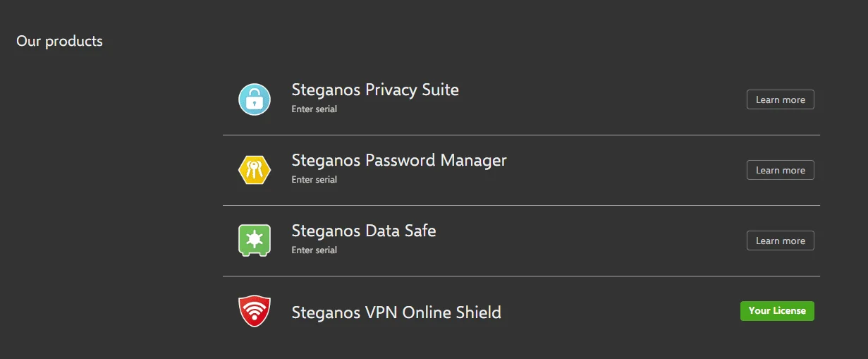The image size is (868, 359).
Task: Click Enter serial under Password Manager
Action: 314,180
